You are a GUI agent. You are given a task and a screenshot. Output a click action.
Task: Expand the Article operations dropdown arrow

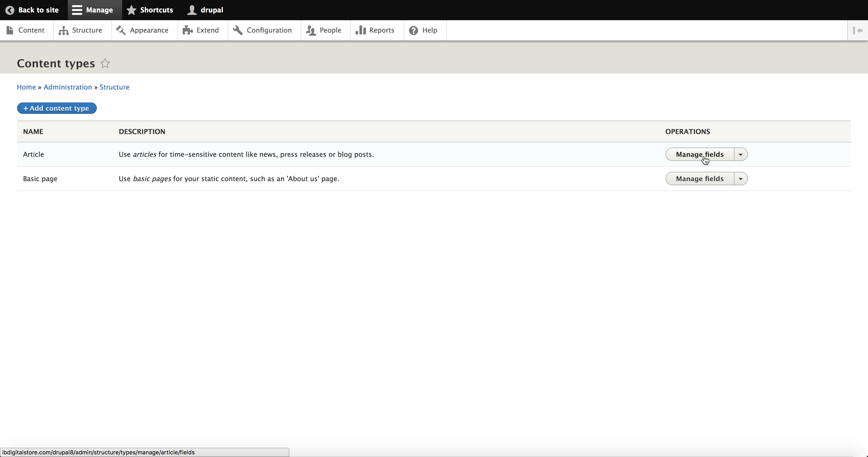[x=741, y=154]
